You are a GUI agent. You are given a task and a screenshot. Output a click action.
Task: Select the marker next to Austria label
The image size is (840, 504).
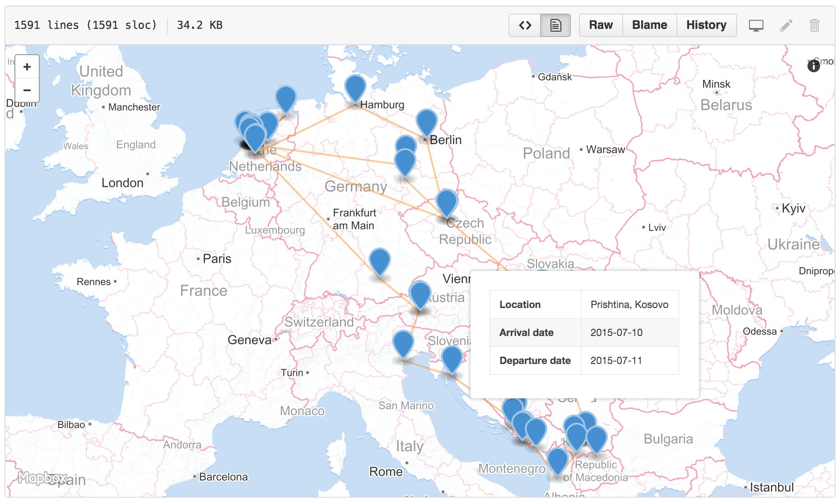point(420,294)
